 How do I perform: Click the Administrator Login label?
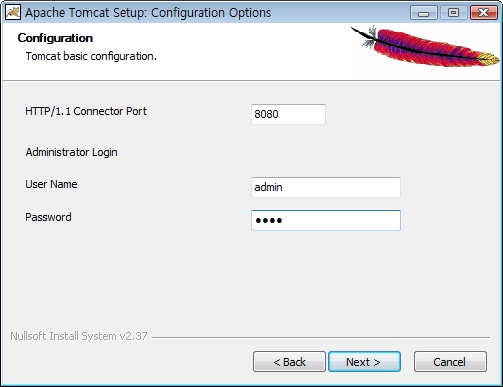71,152
